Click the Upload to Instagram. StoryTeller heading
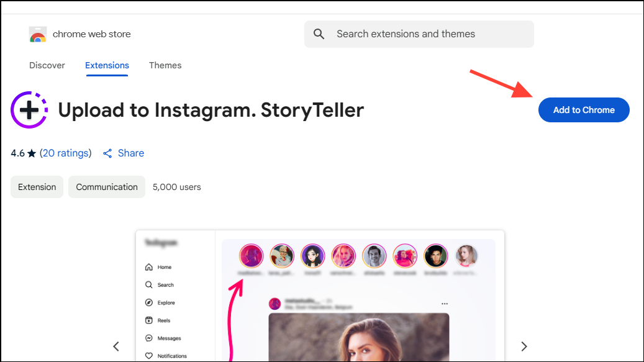 [211, 110]
